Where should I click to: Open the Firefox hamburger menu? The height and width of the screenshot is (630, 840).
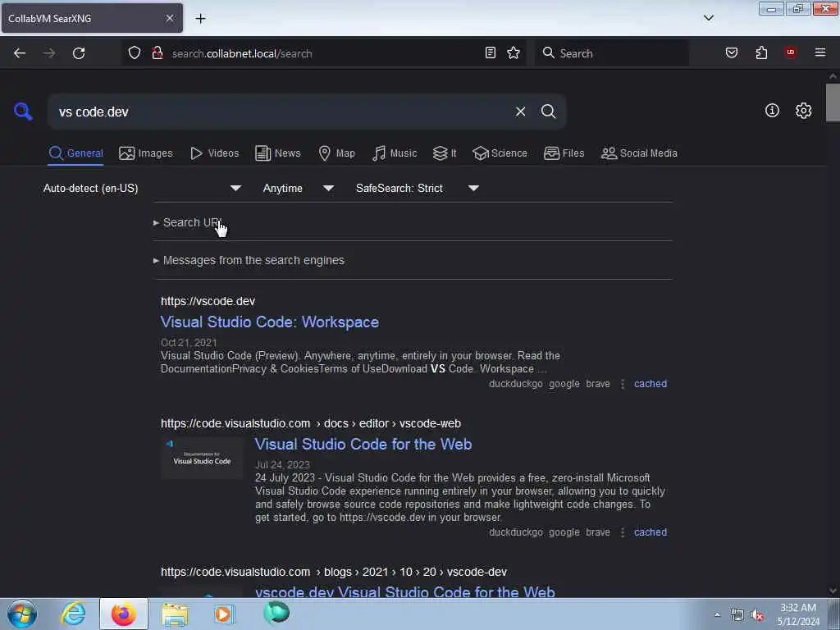(x=820, y=52)
